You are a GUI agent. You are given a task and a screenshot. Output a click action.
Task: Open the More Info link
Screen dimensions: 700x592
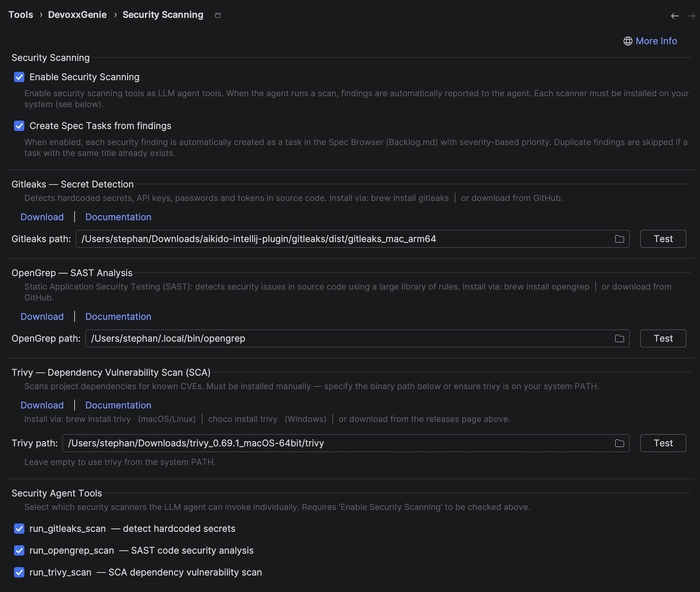tap(656, 41)
